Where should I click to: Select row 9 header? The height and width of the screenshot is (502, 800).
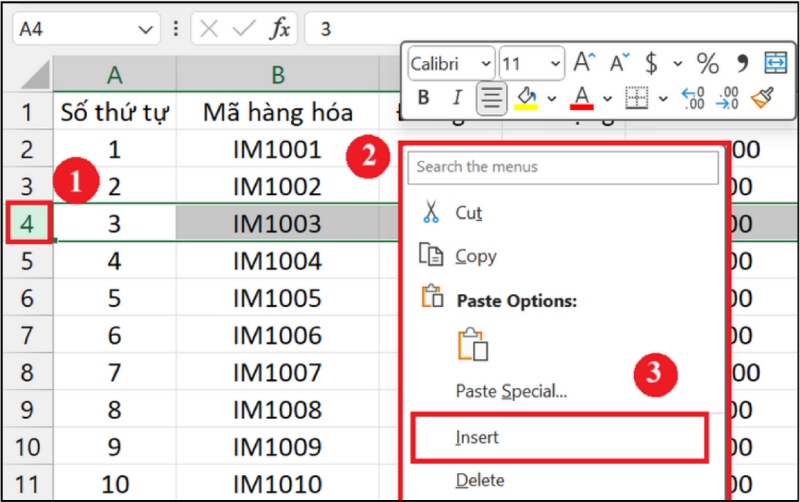point(27,410)
